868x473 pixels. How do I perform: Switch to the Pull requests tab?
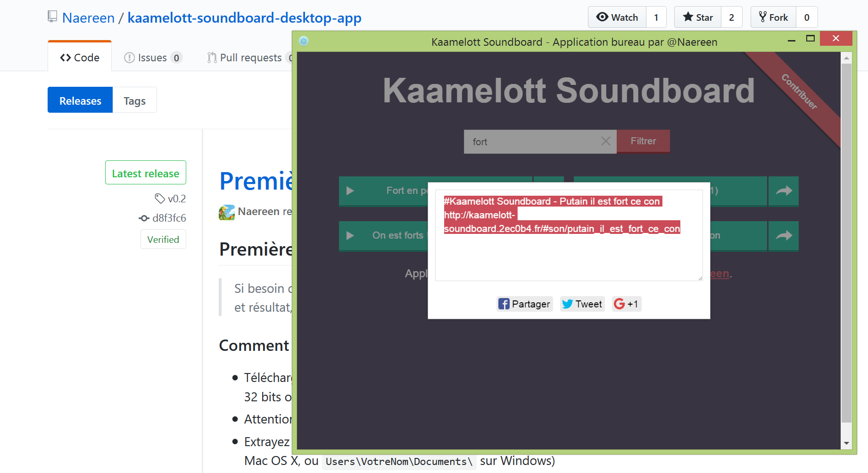pyautogui.click(x=250, y=58)
